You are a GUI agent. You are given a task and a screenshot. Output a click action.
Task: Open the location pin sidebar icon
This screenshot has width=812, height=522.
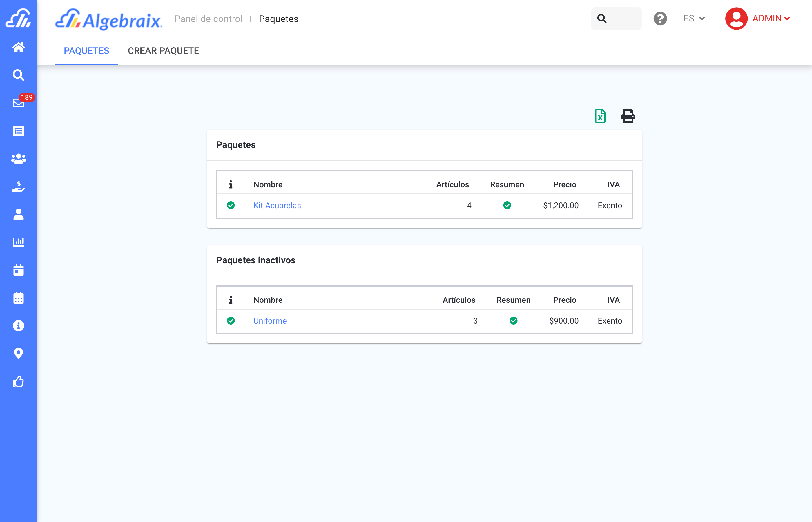point(19,354)
